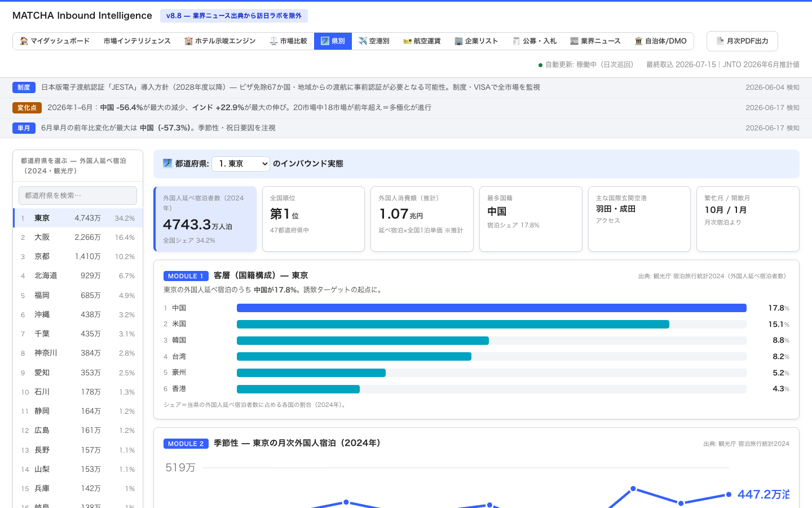Select 兵庫 in the prefecture list
The width and height of the screenshot is (812, 508).
[x=78, y=488]
